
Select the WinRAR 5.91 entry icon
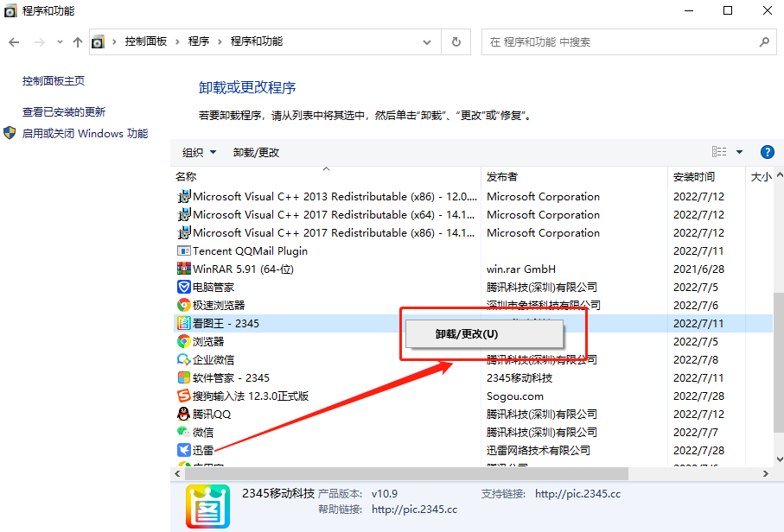pos(182,269)
